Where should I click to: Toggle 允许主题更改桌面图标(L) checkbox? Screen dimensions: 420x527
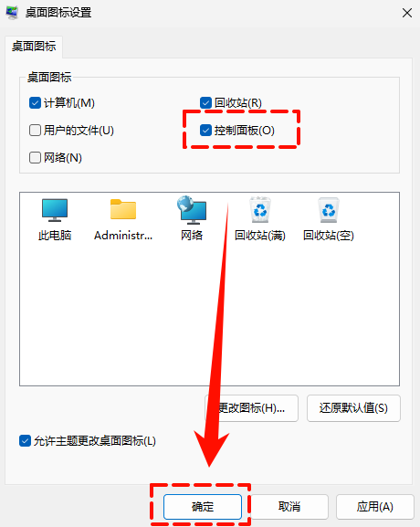point(26,441)
